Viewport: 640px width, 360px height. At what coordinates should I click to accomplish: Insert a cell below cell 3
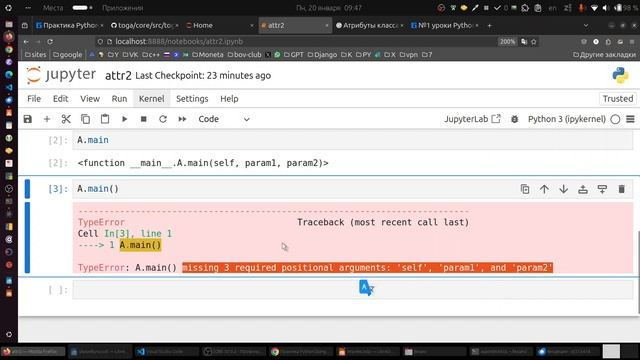click(602, 189)
